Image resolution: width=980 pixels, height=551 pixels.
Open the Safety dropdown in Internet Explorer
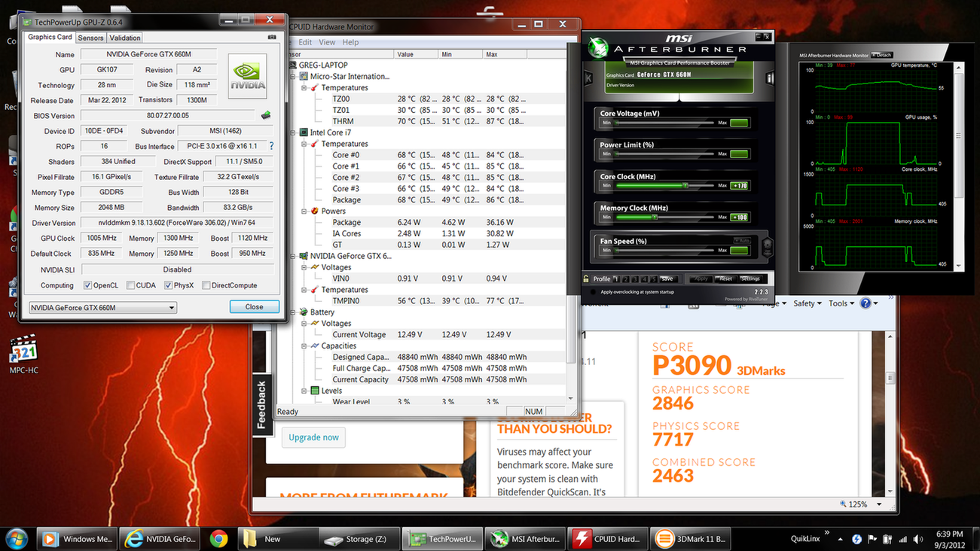click(807, 303)
